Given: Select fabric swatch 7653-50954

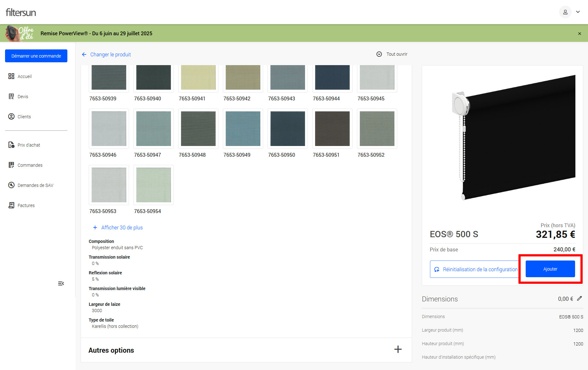Looking at the screenshot, I should [153, 185].
